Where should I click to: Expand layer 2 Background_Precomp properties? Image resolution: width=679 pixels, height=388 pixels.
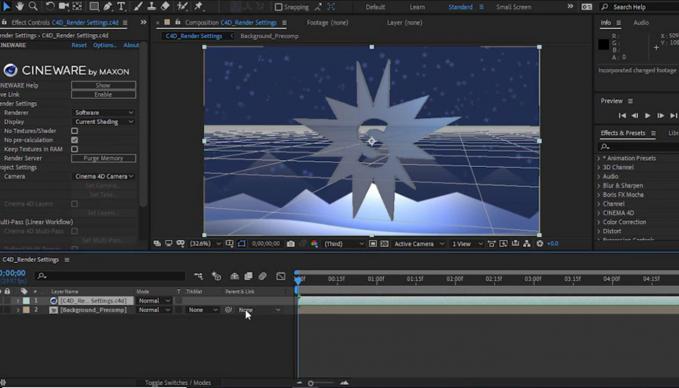pyautogui.click(x=18, y=310)
